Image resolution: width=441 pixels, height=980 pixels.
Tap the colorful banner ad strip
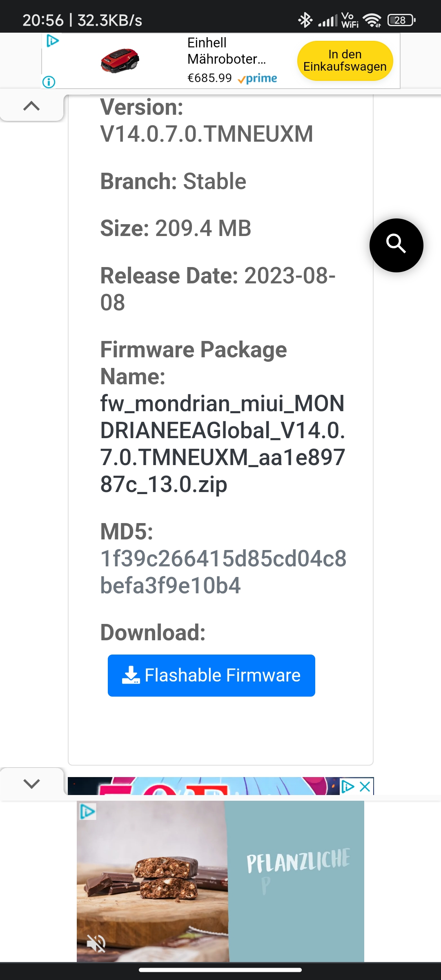204,786
